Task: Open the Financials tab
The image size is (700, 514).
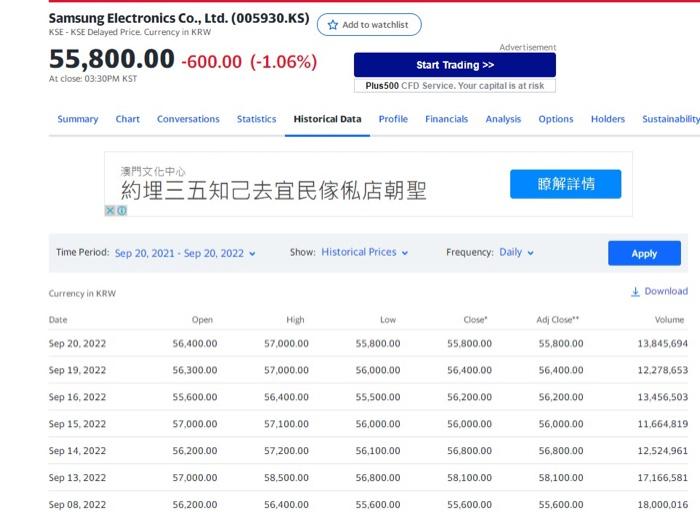Action: coord(446,119)
